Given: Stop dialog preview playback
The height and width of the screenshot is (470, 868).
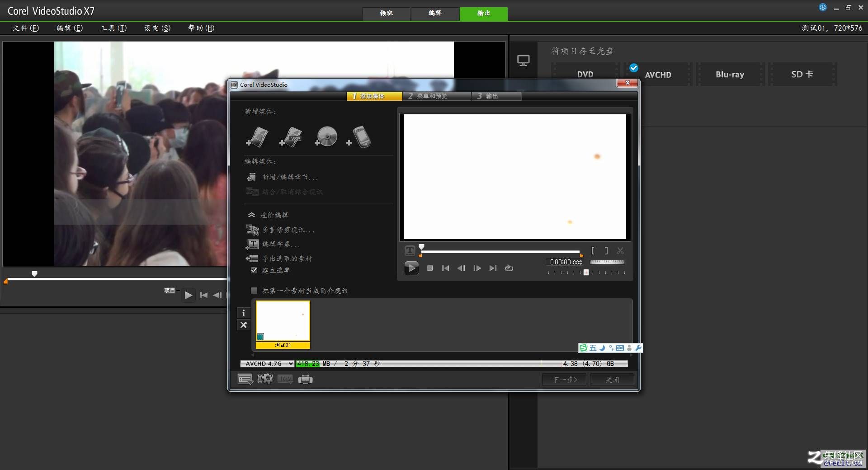Looking at the screenshot, I should click(430, 268).
